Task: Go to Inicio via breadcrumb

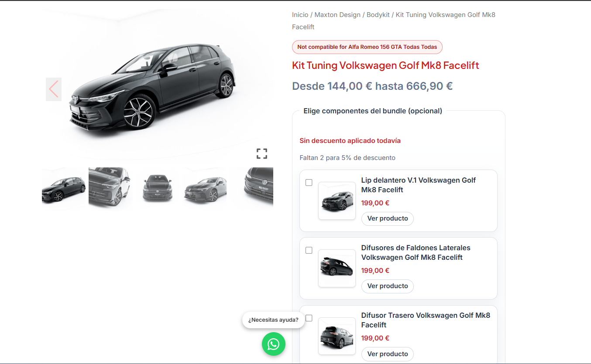Action: pos(300,14)
